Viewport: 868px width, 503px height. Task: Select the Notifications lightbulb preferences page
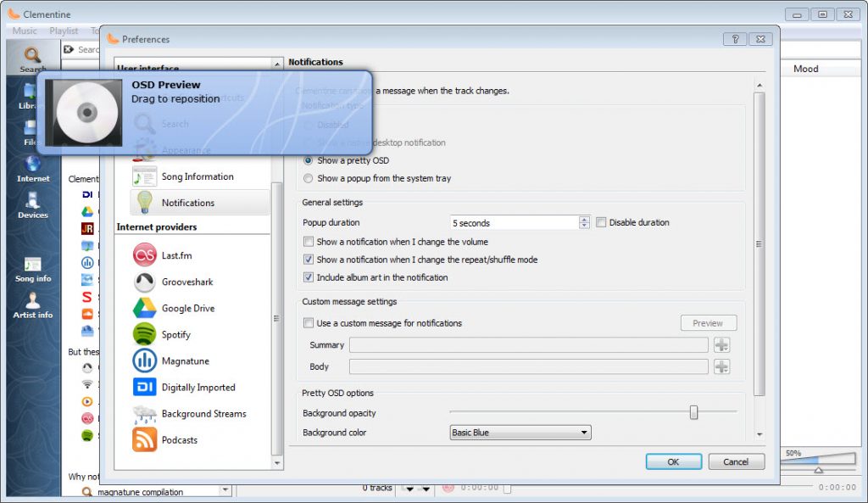tap(200, 203)
